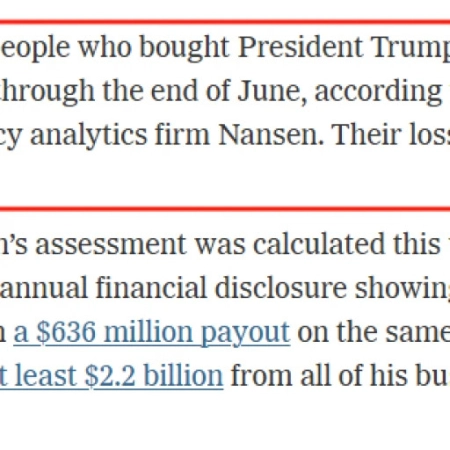
Task: Click the word "annual" in the second paragraph
Action: (44, 289)
